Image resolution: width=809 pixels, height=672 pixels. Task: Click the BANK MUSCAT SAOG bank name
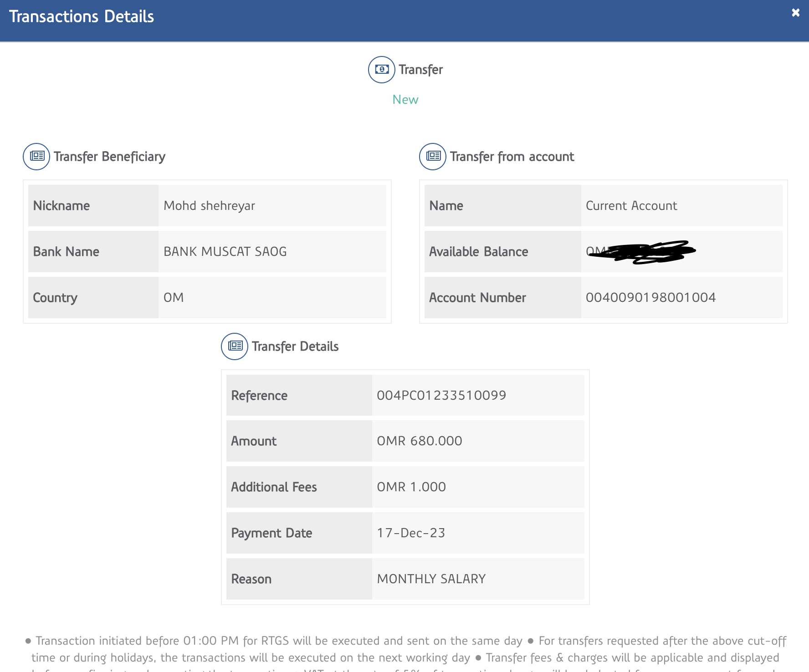(225, 252)
